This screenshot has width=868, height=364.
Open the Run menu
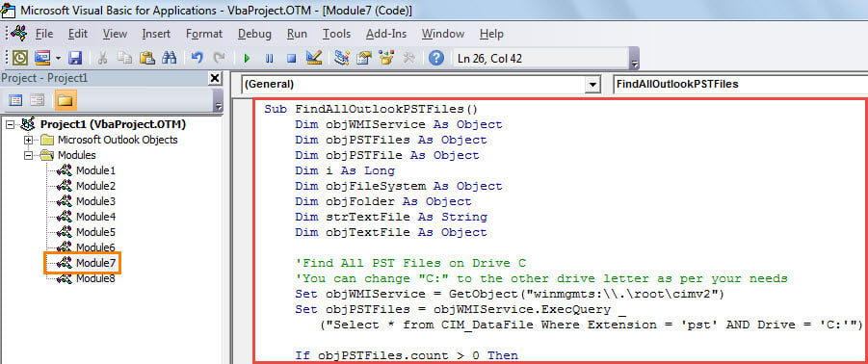click(298, 34)
